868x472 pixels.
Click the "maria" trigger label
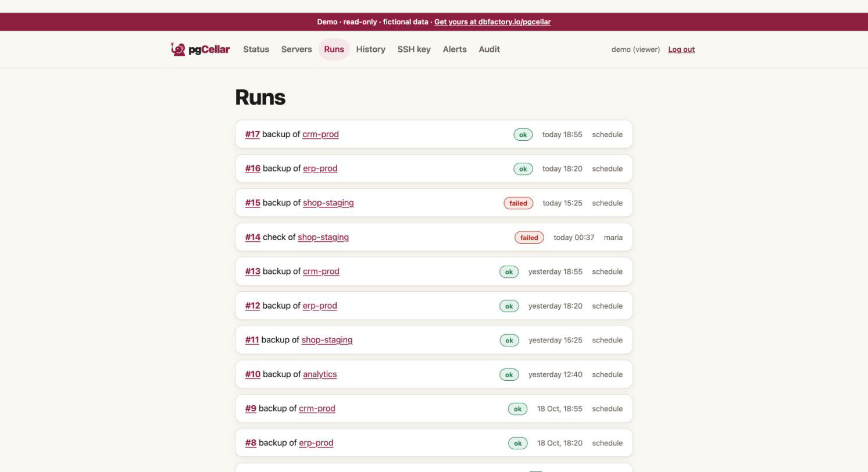tap(613, 238)
